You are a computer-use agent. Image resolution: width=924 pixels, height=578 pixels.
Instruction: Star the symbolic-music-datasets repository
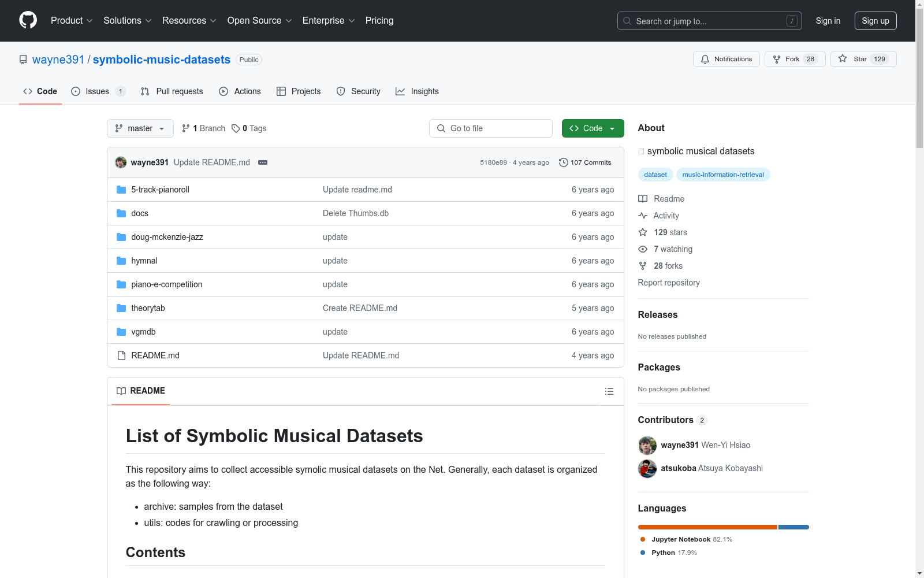863,59
